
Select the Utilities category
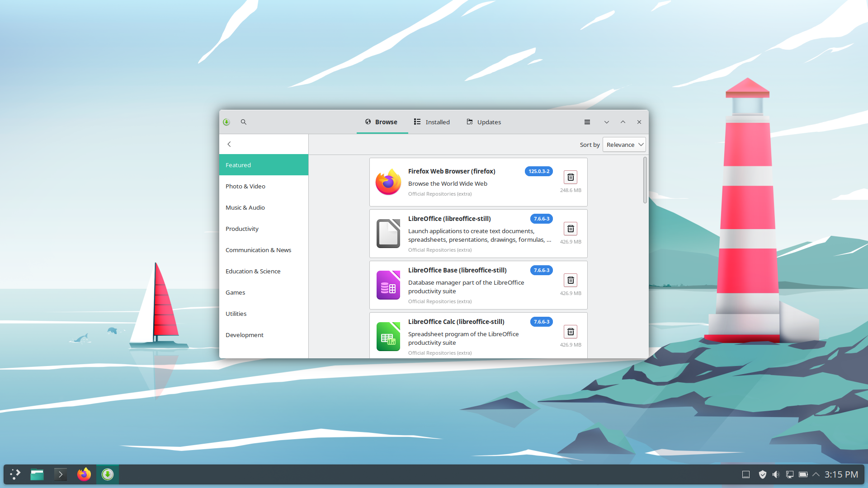pyautogui.click(x=264, y=314)
